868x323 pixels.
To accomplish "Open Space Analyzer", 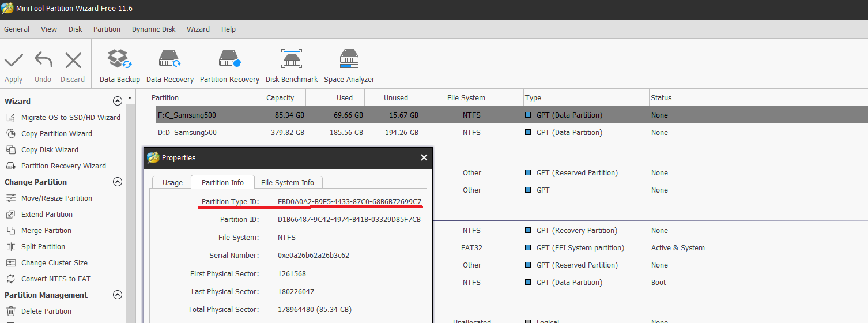I will coord(349,66).
